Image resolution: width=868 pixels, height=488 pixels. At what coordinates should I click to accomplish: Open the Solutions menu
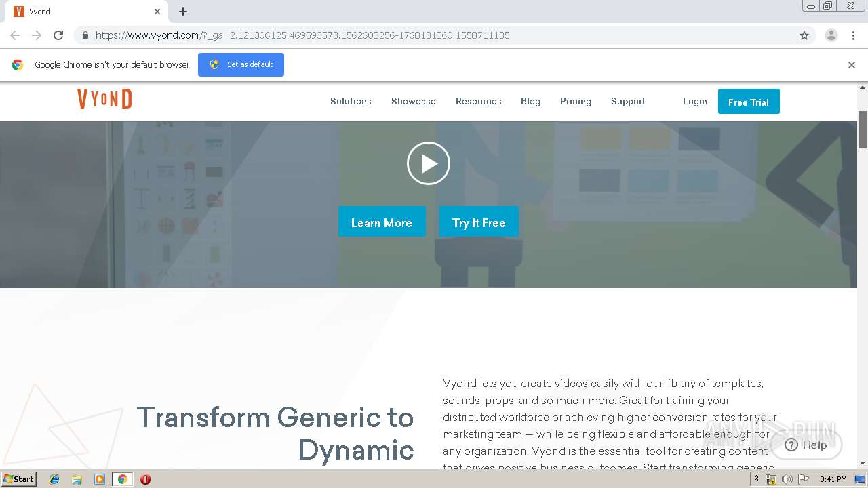[351, 101]
